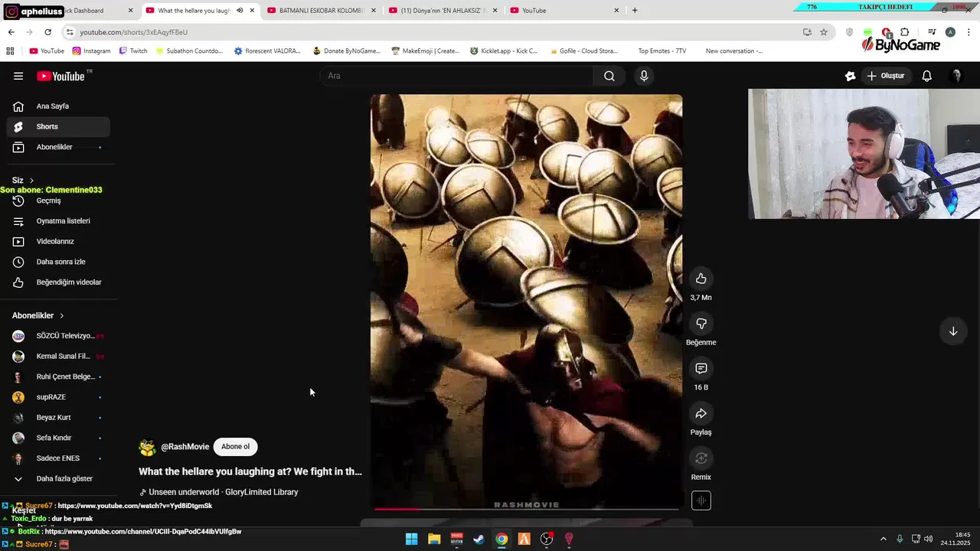980x551 pixels.
Task: Click the Chrome address bar URL
Action: point(134,32)
